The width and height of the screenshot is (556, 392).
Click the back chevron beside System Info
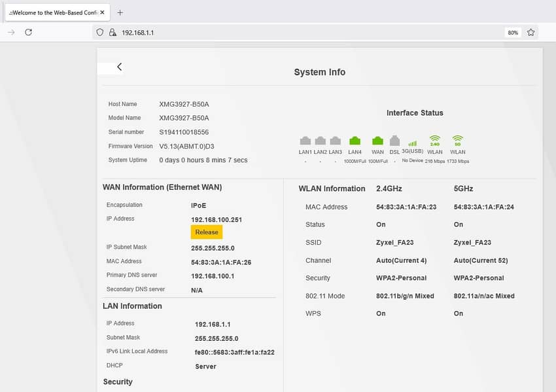[x=120, y=67]
